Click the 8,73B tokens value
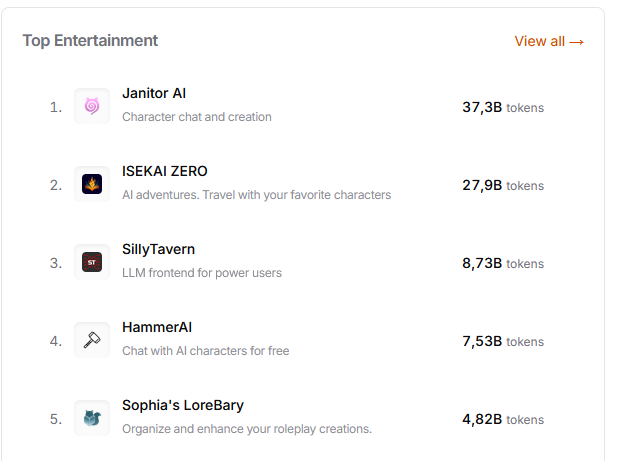This screenshot has width=632, height=461. [503, 263]
